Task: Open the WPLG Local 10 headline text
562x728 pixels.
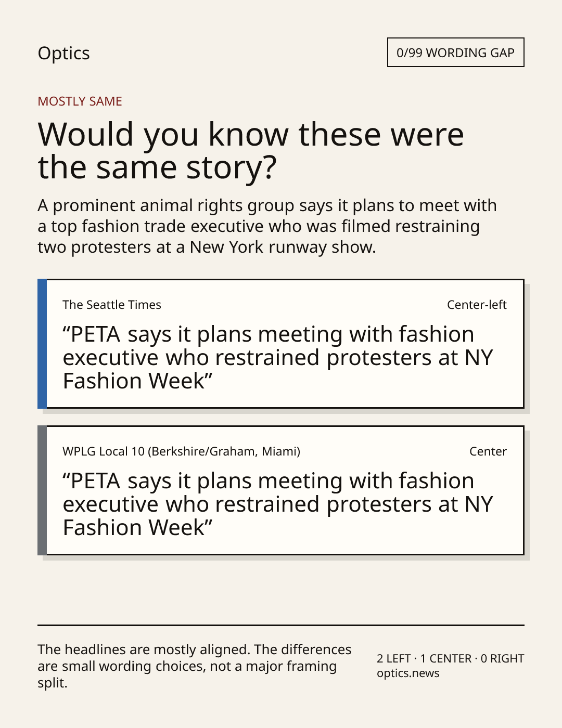Action: [278, 504]
